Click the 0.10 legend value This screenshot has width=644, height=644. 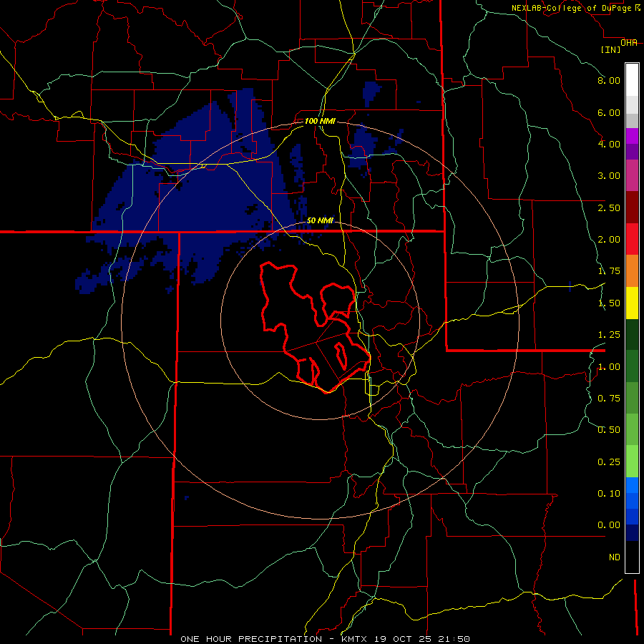click(609, 494)
